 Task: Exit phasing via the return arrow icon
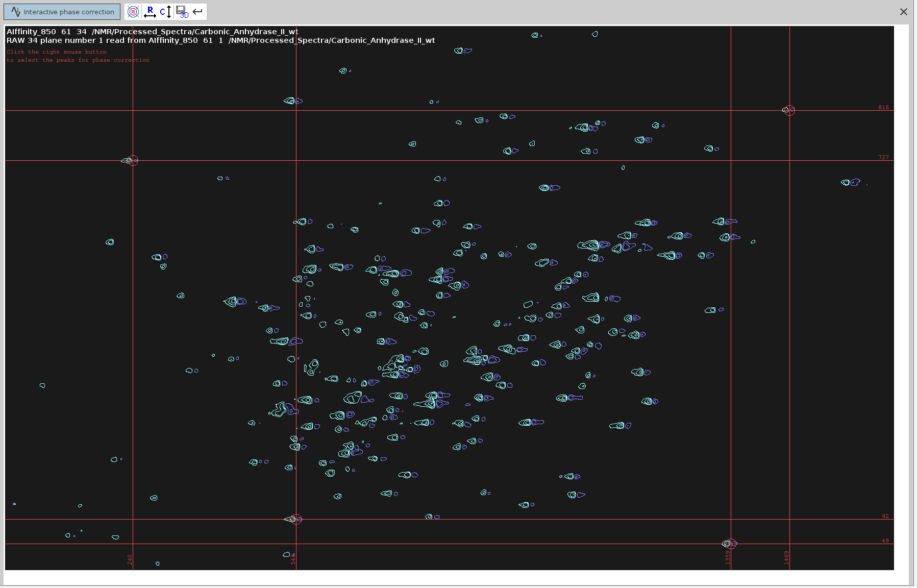pos(197,11)
